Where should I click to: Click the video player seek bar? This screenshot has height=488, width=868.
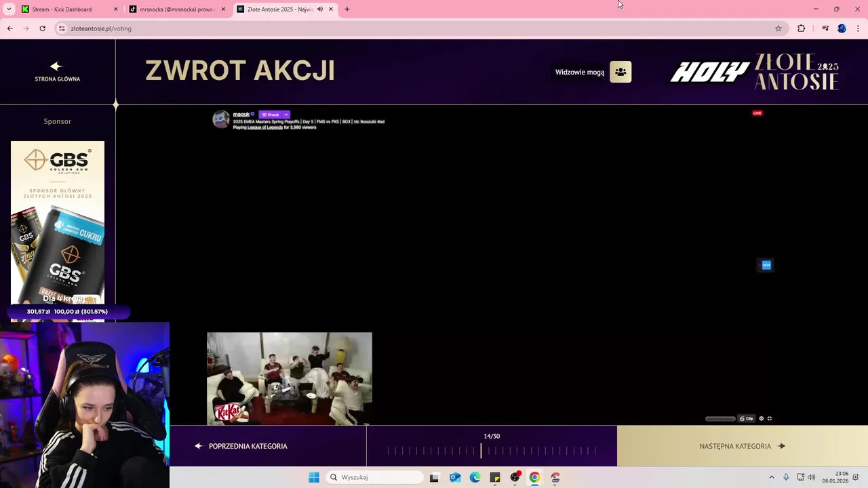coord(720,419)
